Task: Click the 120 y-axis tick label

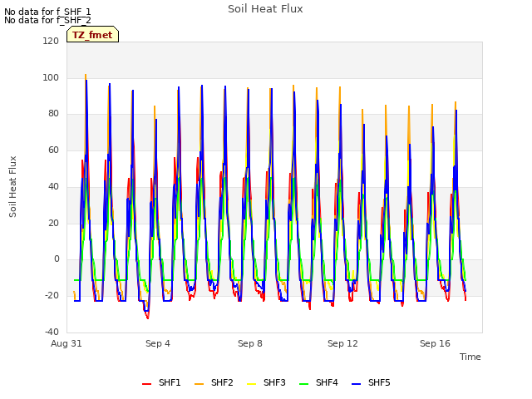Action: (x=51, y=41)
